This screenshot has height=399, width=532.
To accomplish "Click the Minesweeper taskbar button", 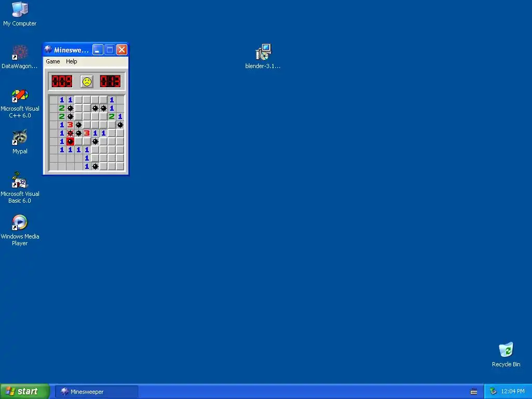I will pyautogui.click(x=96, y=392).
